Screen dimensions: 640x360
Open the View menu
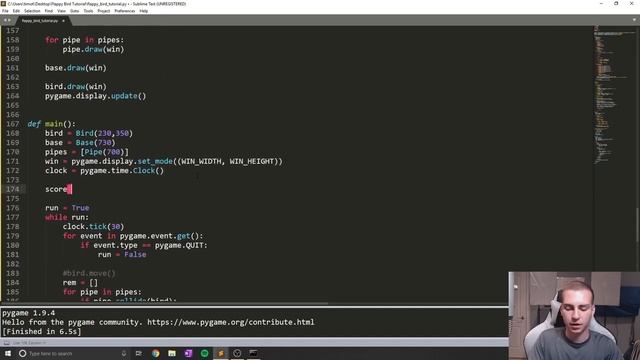(x=61, y=11)
